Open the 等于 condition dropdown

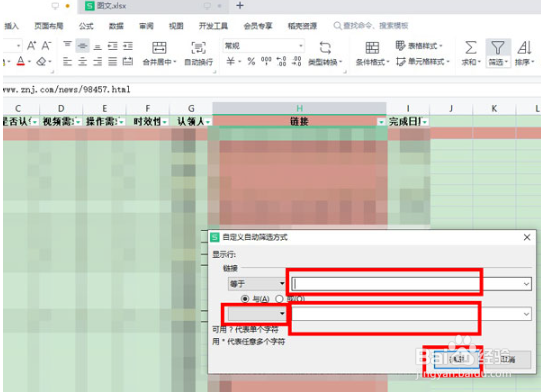257,284
